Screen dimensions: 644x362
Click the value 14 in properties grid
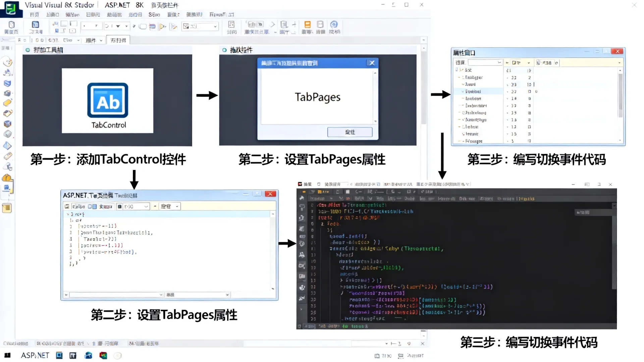tap(514, 99)
